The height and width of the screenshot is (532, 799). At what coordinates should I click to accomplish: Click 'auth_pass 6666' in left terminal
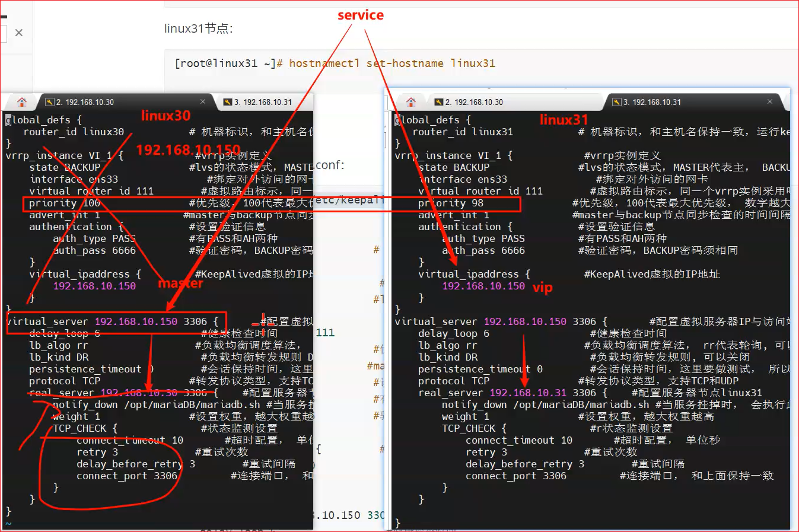[x=94, y=250]
